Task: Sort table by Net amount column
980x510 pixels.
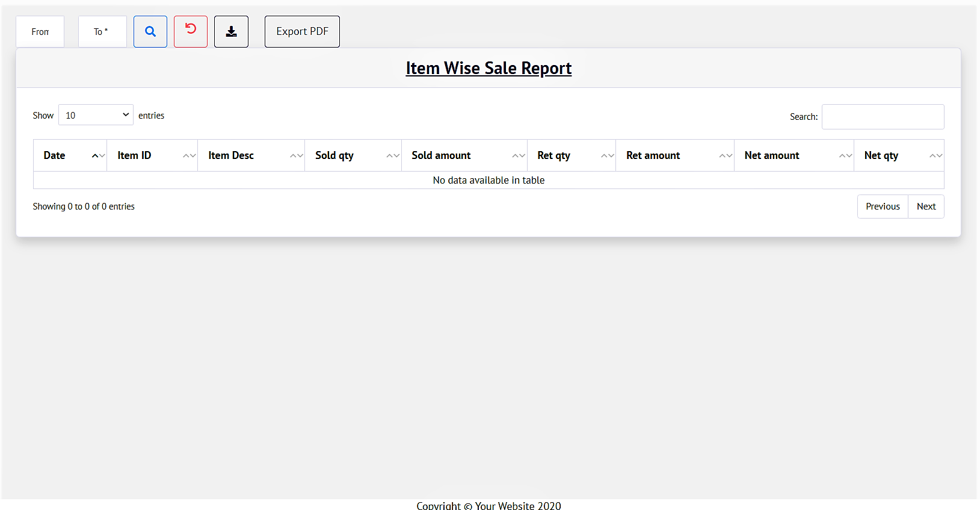Action: (x=794, y=155)
